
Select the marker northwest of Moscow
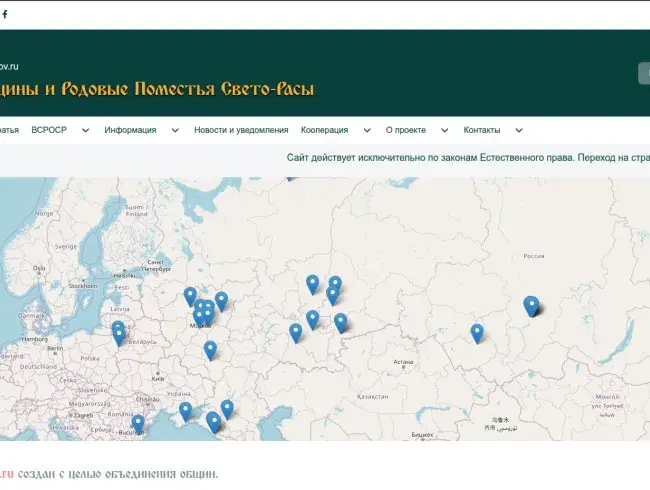pyautogui.click(x=190, y=296)
